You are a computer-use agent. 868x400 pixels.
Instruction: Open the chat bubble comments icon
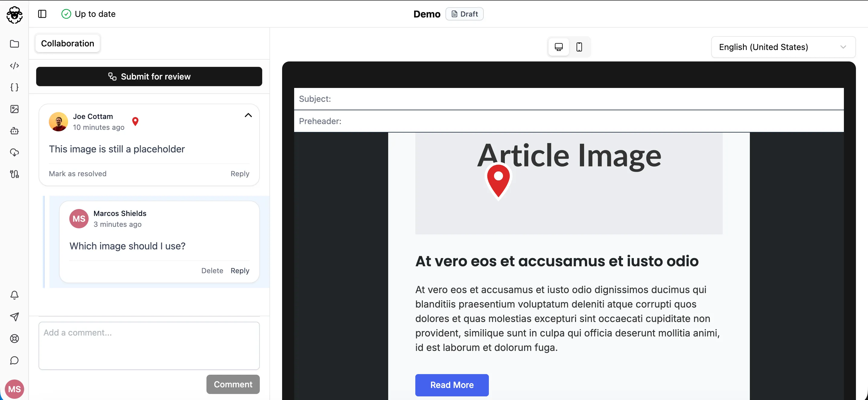coord(14,360)
